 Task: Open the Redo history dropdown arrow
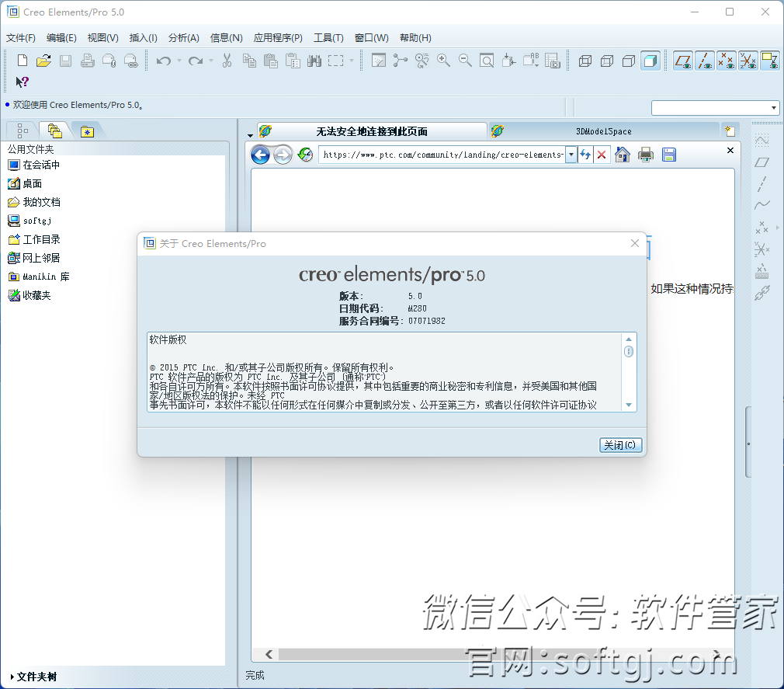pyautogui.click(x=211, y=61)
